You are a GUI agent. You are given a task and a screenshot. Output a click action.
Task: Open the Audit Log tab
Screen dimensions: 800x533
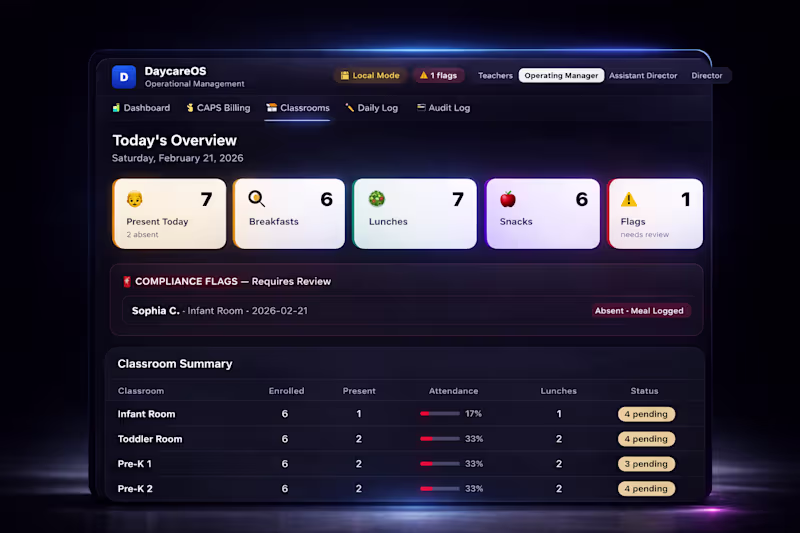point(443,108)
